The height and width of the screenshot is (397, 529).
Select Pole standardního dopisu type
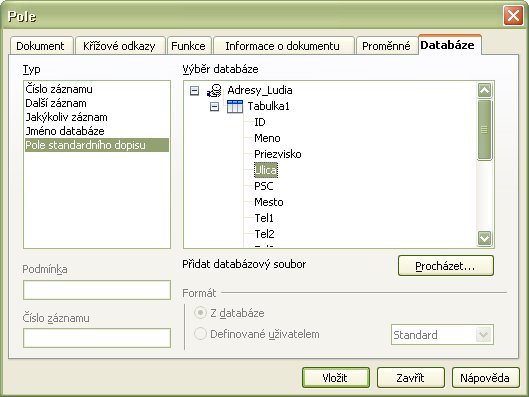96,145
